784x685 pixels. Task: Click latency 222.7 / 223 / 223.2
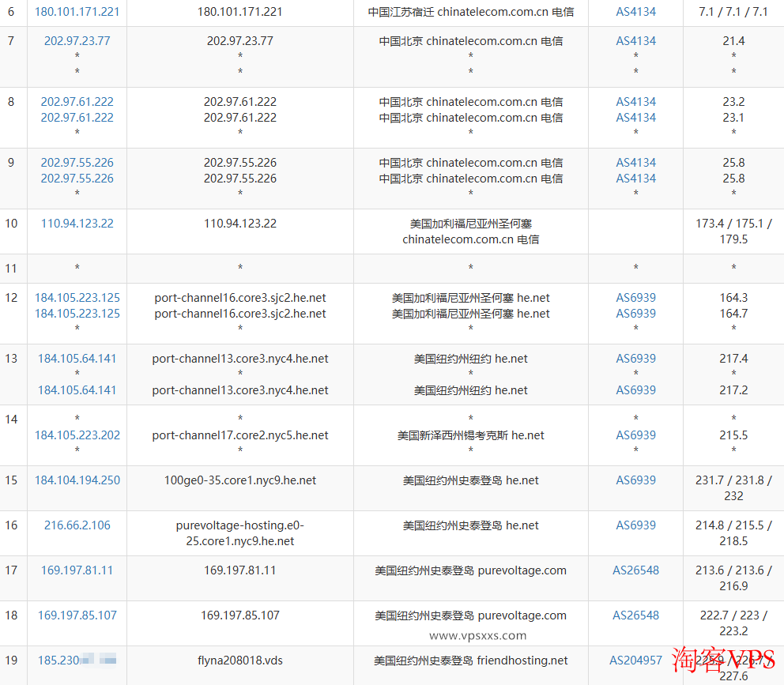point(733,623)
